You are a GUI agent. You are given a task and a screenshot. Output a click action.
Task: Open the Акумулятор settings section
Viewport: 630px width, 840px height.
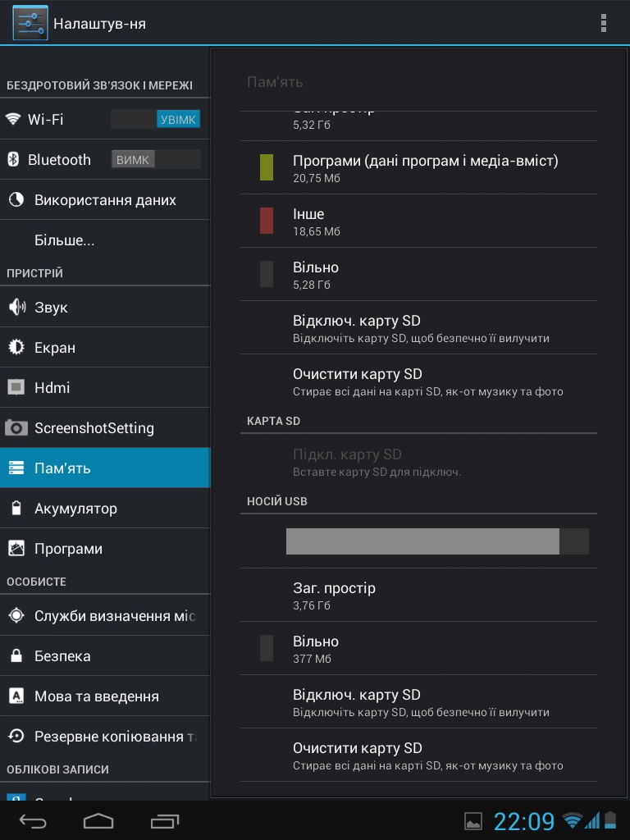pyautogui.click(x=75, y=508)
